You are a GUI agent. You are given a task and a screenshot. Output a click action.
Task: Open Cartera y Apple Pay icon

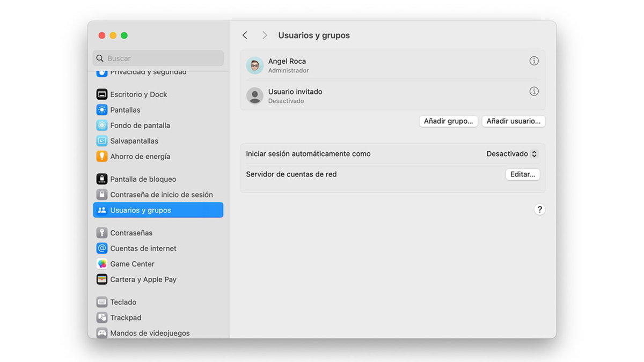pyautogui.click(x=102, y=279)
